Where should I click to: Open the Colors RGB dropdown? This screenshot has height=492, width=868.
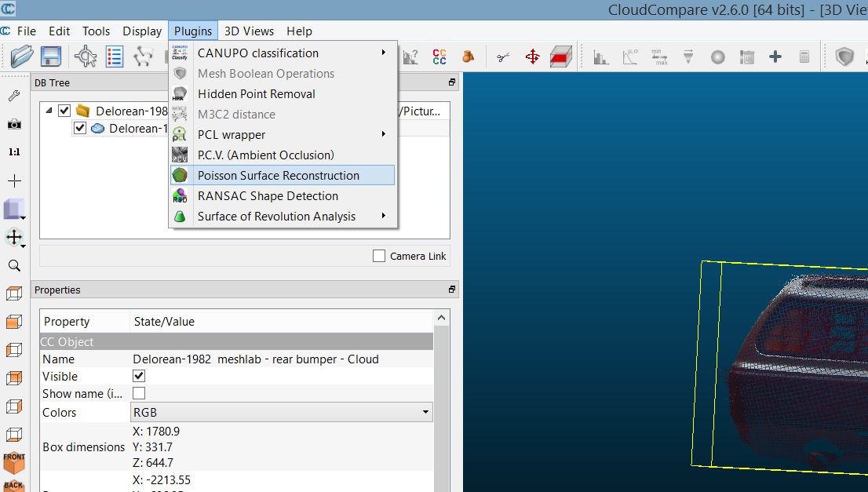coord(282,412)
